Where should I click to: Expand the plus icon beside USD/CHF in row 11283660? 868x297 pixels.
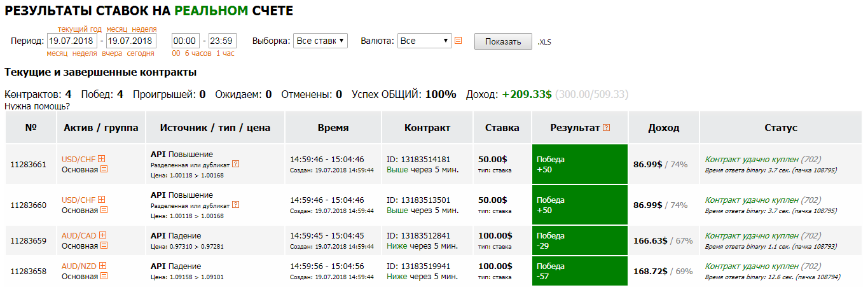pos(101,200)
